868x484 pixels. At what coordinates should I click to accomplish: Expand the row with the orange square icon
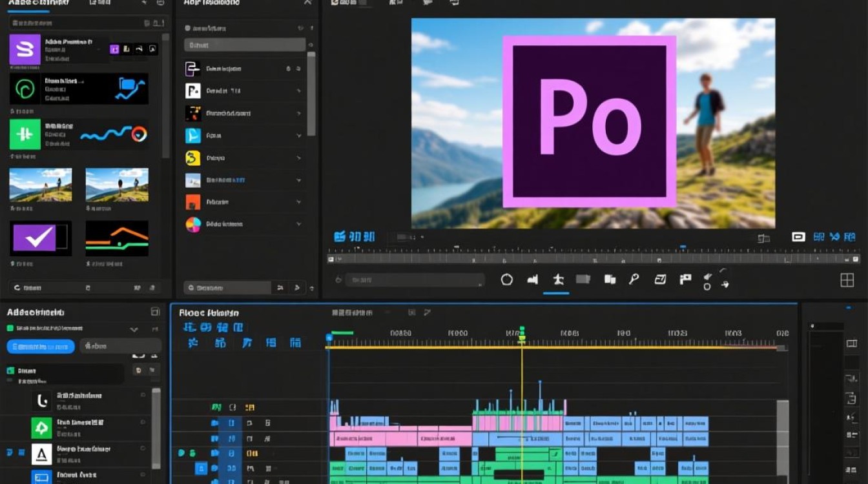299,202
